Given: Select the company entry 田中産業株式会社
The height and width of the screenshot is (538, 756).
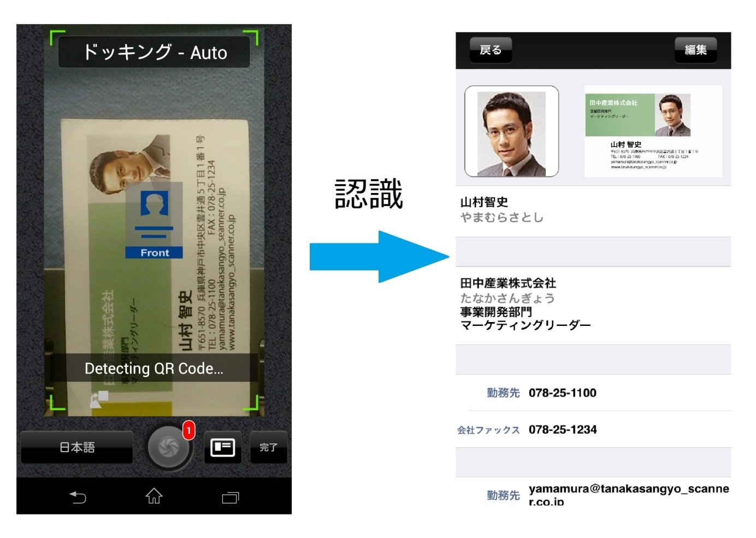Looking at the screenshot, I should [508, 283].
